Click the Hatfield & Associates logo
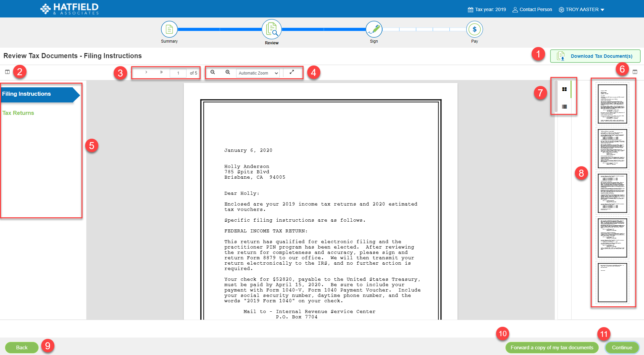Screen dimensions: 644x355 click(x=69, y=9)
